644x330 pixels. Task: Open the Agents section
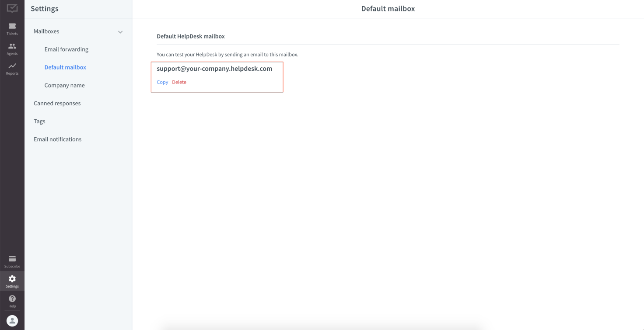click(x=12, y=49)
